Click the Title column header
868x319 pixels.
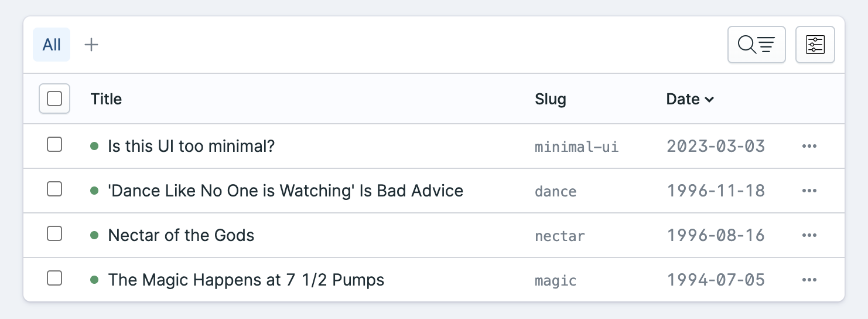coord(106,99)
